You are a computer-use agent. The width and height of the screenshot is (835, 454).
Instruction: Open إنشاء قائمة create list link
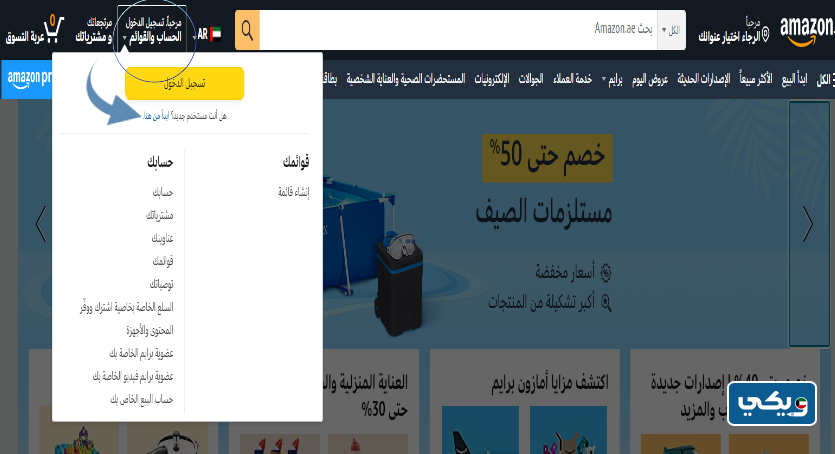point(293,192)
